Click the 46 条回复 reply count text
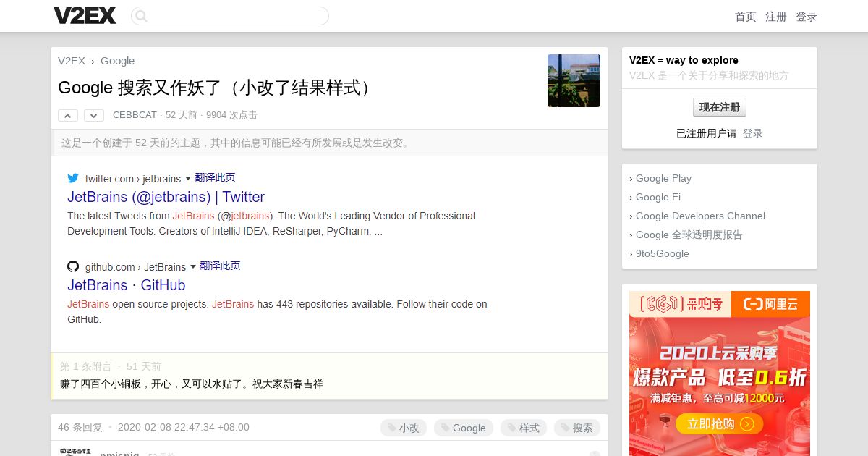Screen dimensions: 868x456 click(80, 427)
